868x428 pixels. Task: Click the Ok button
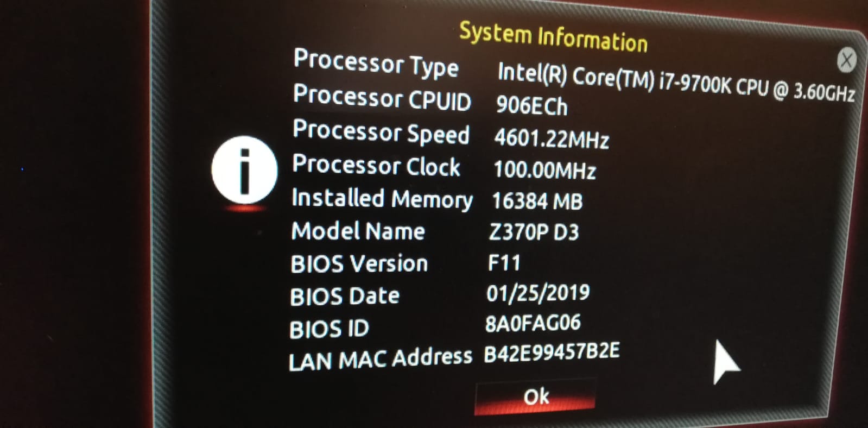[x=535, y=397]
